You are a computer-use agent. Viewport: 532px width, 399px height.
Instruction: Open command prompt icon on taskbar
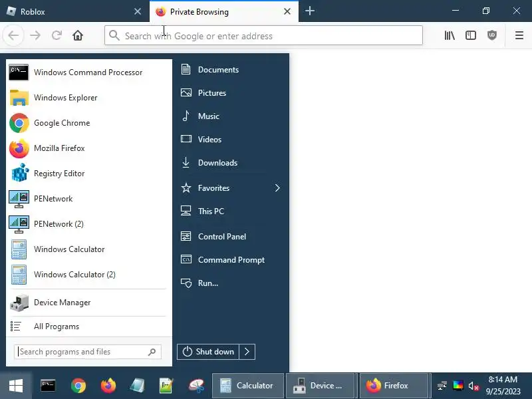point(48,386)
